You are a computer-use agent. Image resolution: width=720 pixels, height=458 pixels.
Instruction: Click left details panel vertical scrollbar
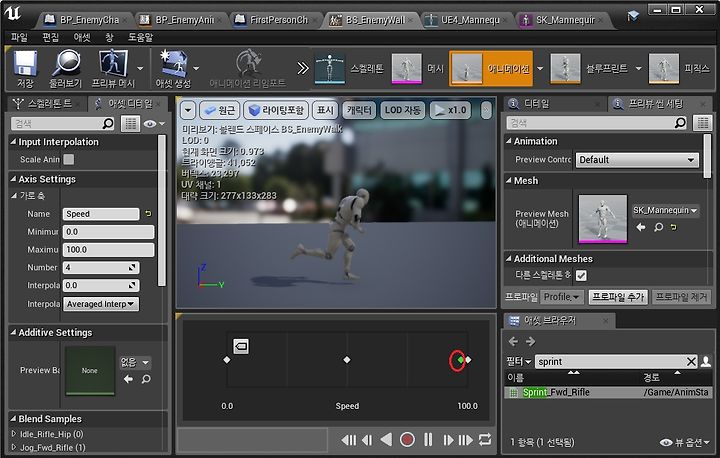point(161,211)
